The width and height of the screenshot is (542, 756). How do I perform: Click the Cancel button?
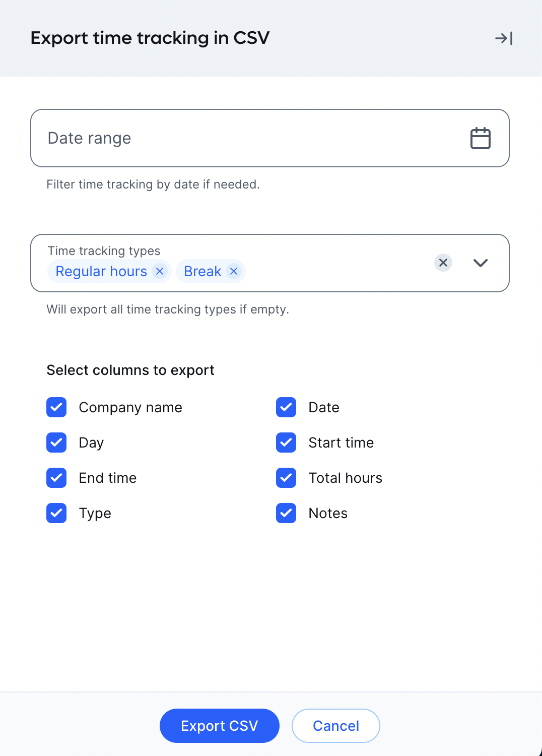pyautogui.click(x=336, y=726)
